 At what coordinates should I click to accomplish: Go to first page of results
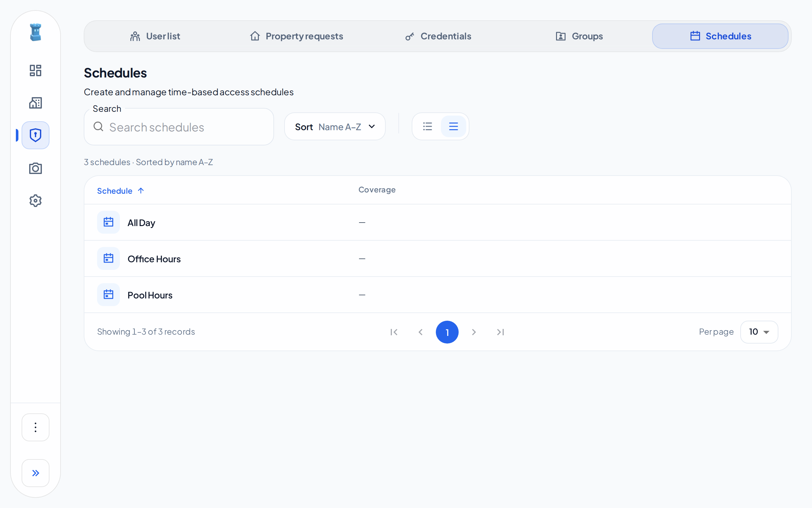click(394, 332)
